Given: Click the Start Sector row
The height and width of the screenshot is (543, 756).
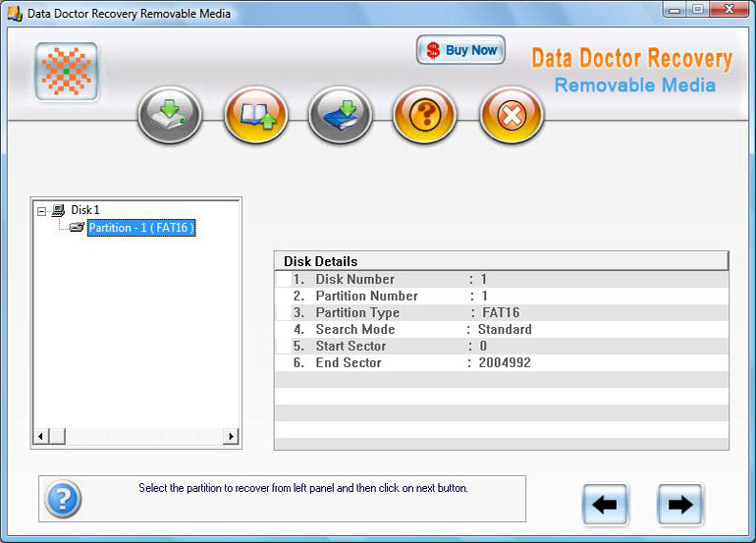Looking at the screenshot, I should 502,346.
